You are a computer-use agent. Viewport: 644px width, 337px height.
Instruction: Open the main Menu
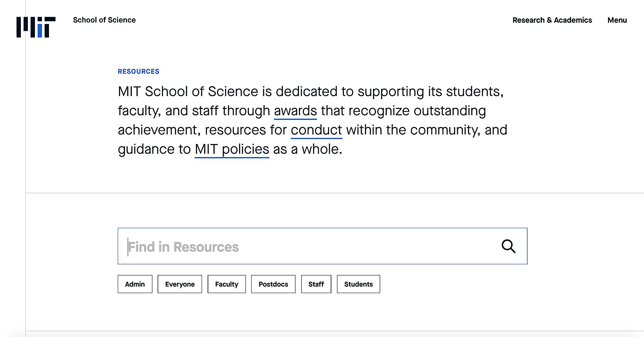click(617, 20)
